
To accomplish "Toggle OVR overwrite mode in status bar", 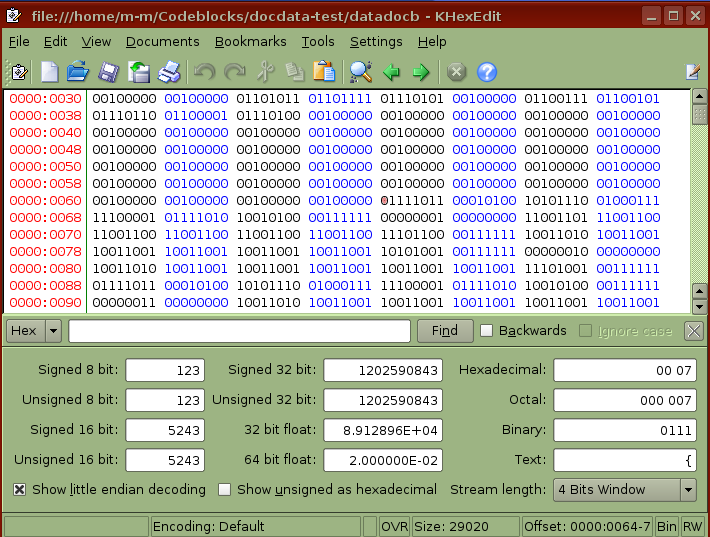I will (x=394, y=527).
